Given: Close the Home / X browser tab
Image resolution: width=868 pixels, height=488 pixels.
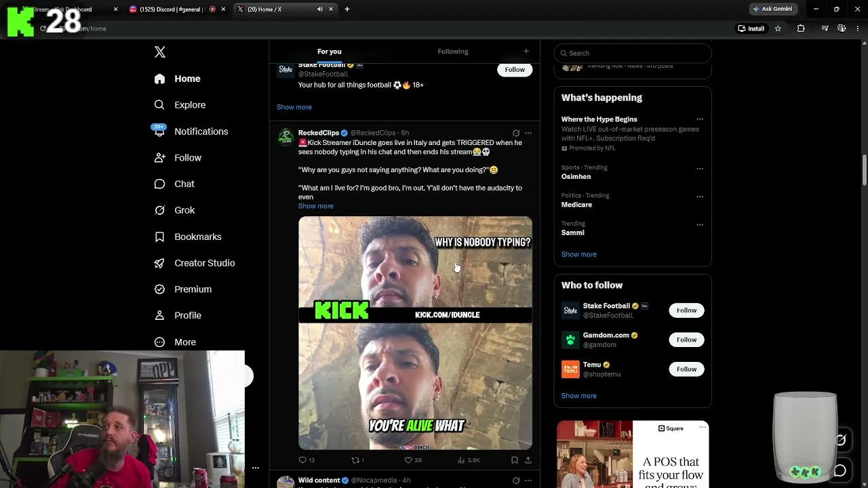Looking at the screenshot, I should (x=331, y=9).
